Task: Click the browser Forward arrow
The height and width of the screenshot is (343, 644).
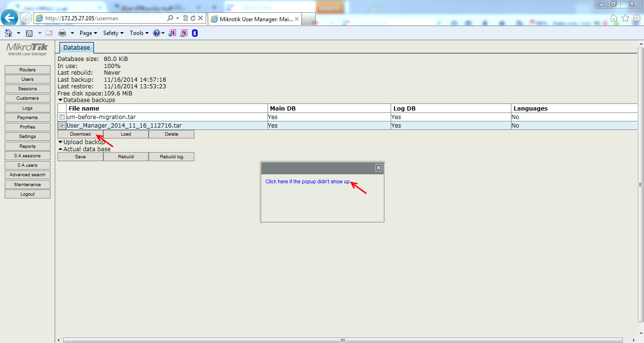Action: click(x=26, y=18)
